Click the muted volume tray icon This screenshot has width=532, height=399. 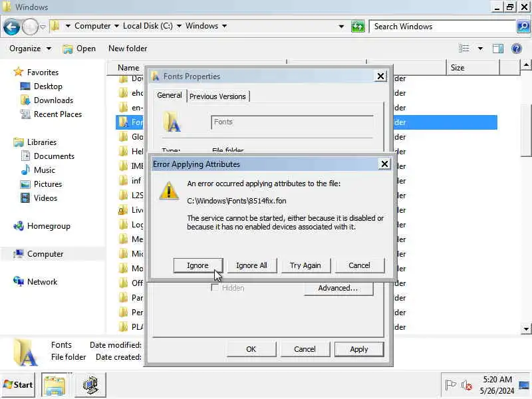coord(467,385)
